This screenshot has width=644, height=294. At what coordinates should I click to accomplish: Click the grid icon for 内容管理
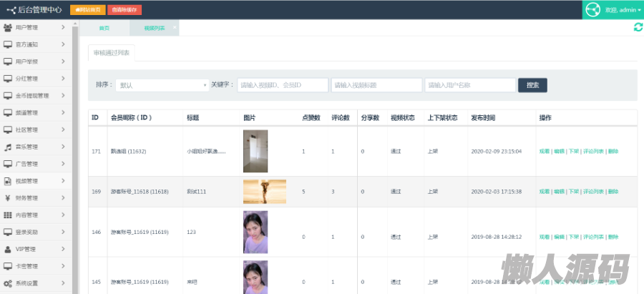(8, 215)
